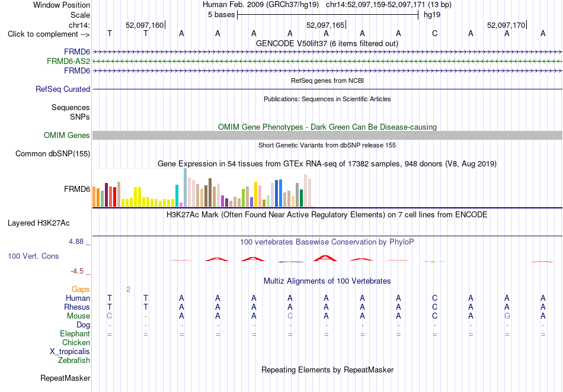The width and height of the screenshot is (563, 392).
Task: Click the orange gap count 2
Action: (128, 290)
